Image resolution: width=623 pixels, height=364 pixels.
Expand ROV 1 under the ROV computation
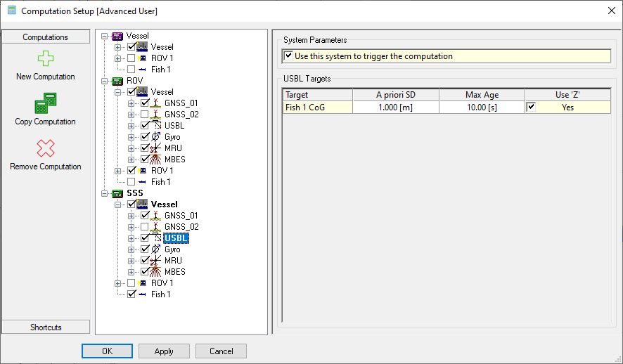point(117,171)
